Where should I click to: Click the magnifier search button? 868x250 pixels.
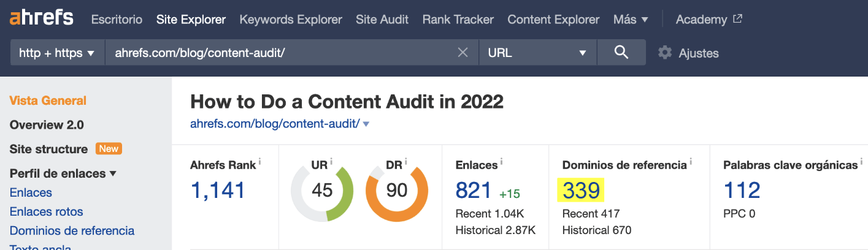point(621,53)
